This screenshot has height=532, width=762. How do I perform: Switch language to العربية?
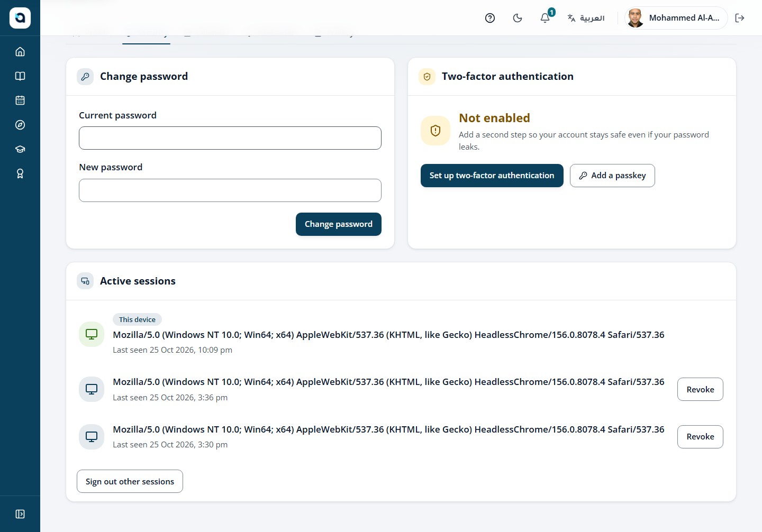pyautogui.click(x=586, y=18)
